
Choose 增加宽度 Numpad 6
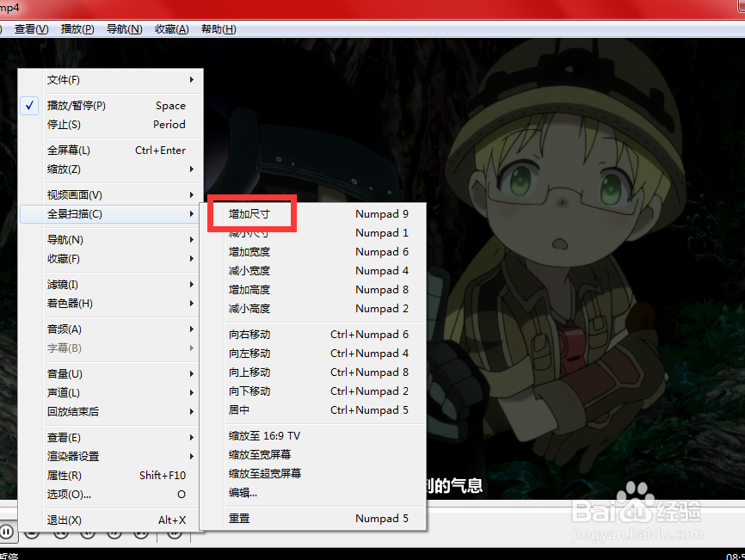(x=312, y=252)
